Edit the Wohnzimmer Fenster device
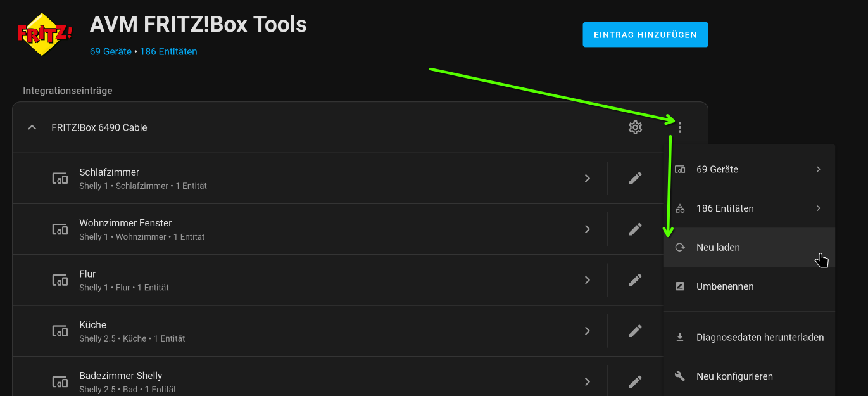Screen dimensions: 868x396 pyautogui.click(x=635, y=229)
